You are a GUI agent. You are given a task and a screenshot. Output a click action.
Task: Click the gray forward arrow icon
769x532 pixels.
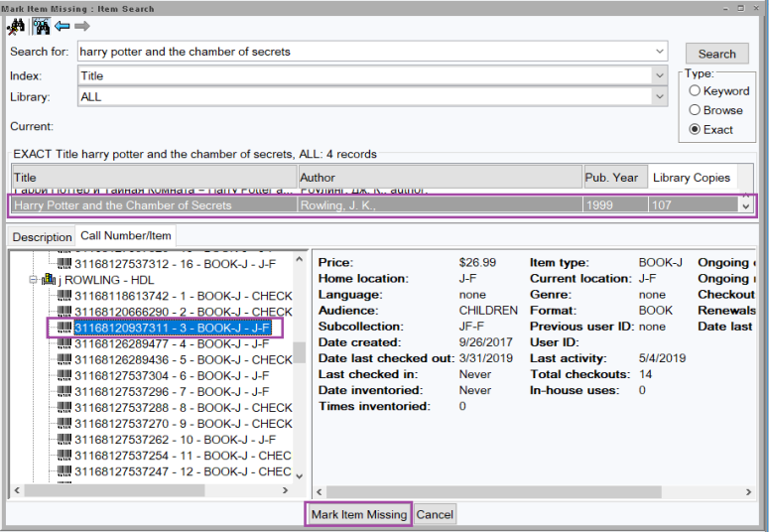(81, 26)
